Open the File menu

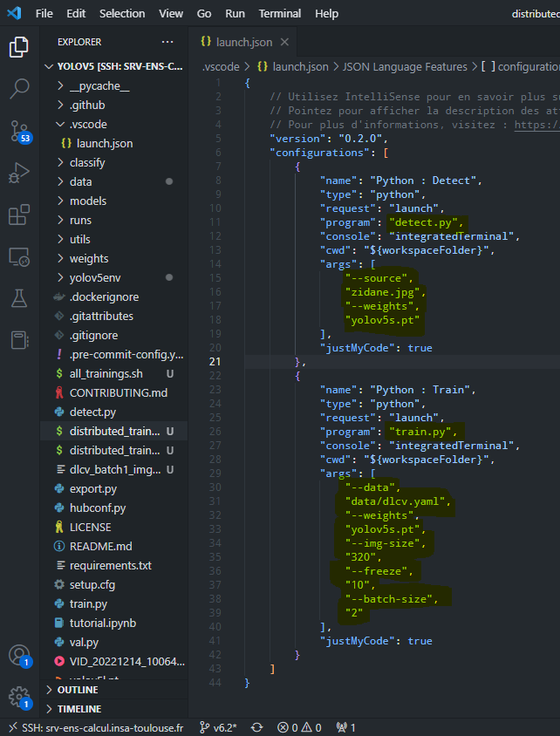[44, 14]
